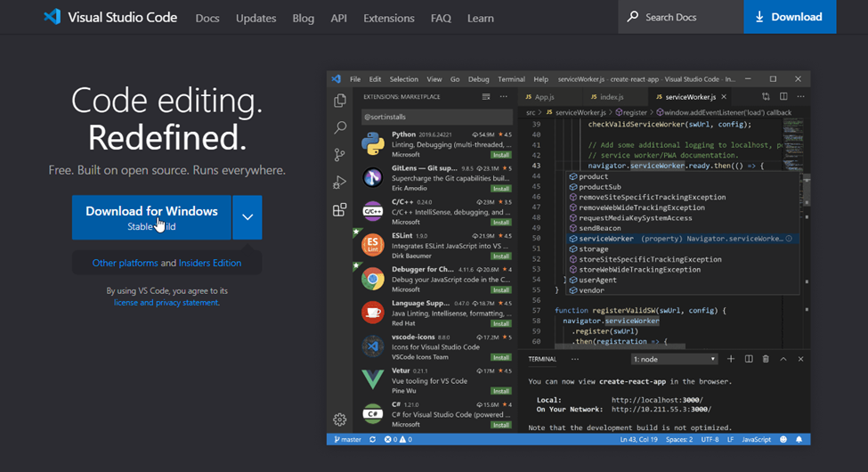Click the Language Support Java extension icon
The height and width of the screenshot is (472, 868).
click(x=373, y=313)
